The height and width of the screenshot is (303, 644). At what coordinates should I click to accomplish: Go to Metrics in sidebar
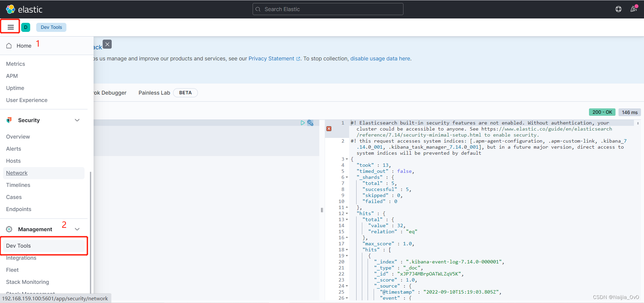pyautogui.click(x=15, y=64)
